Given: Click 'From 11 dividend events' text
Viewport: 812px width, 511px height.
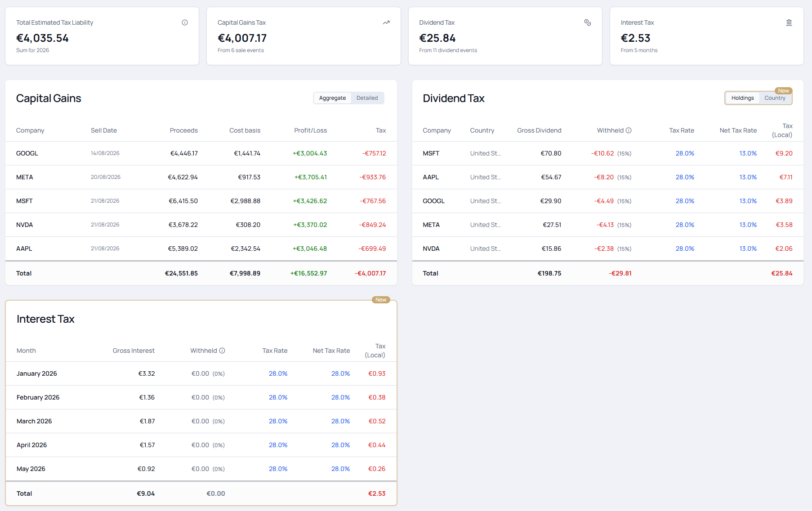Looking at the screenshot, I should click(448, 50).
